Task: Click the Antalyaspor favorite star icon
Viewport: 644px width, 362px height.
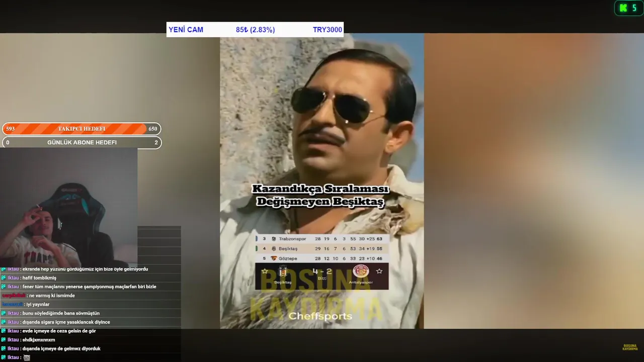Action: [379, 271]
